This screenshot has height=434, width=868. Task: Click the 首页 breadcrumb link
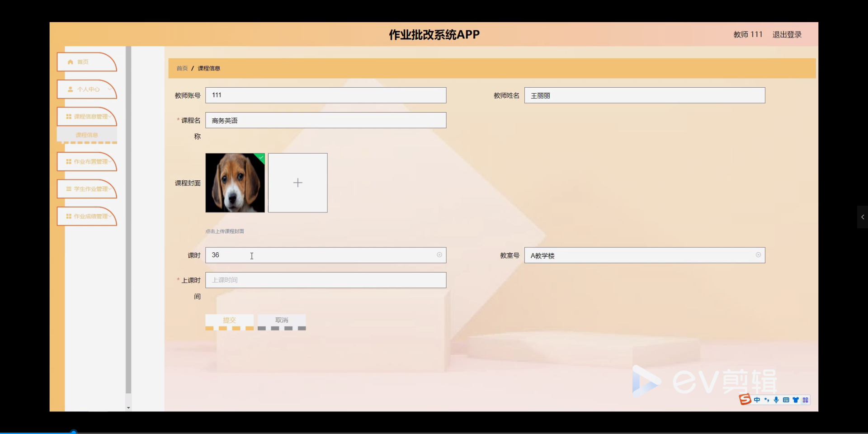182,68
